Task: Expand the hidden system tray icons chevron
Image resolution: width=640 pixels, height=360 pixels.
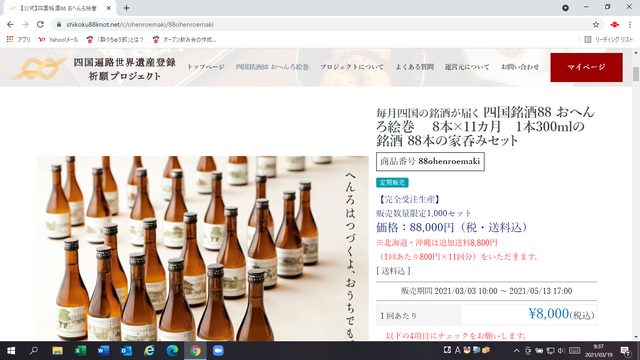Action: 516,351
